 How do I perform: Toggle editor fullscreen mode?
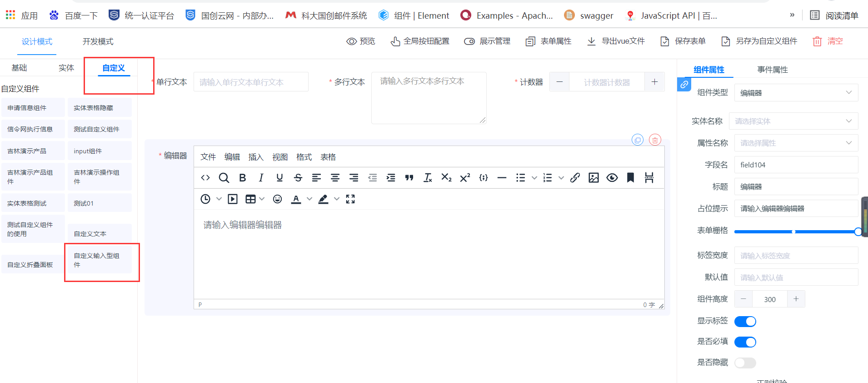coord(350,199)
